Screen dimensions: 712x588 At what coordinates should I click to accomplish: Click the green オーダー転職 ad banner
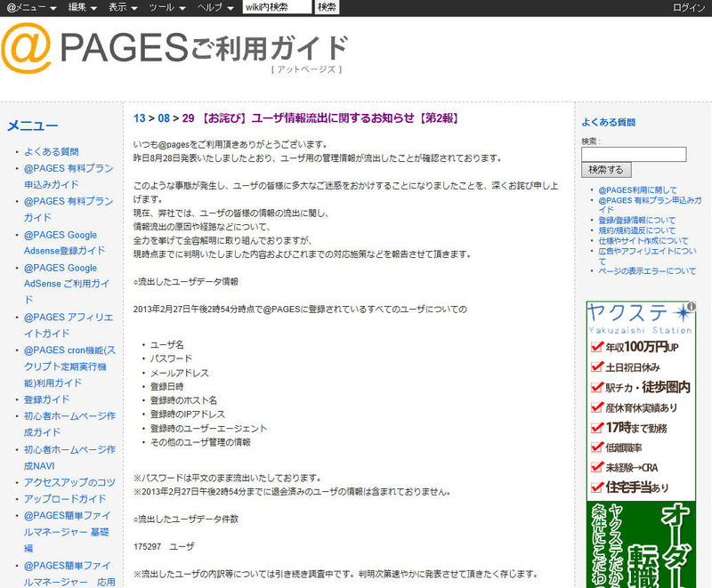pyautogui.click(x=640, y=544)
